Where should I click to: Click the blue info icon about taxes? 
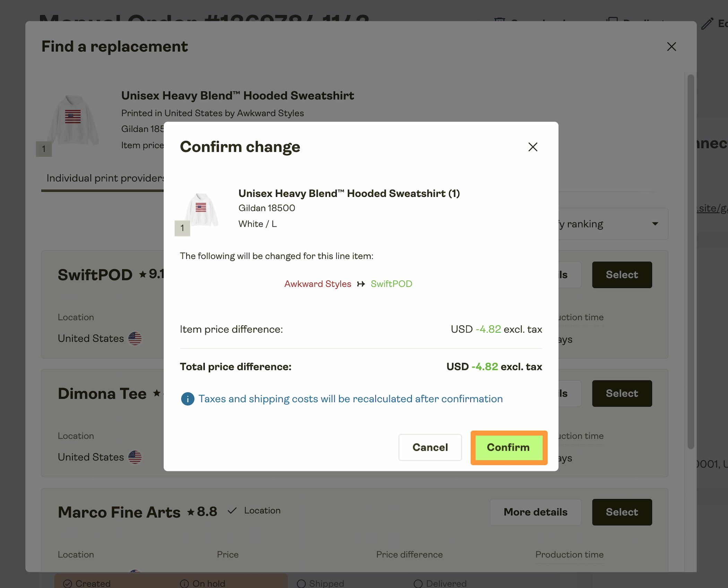[188, 399]
